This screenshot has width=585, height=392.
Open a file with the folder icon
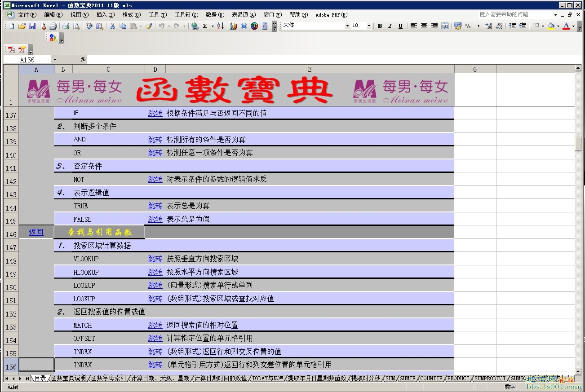point(22,26)
